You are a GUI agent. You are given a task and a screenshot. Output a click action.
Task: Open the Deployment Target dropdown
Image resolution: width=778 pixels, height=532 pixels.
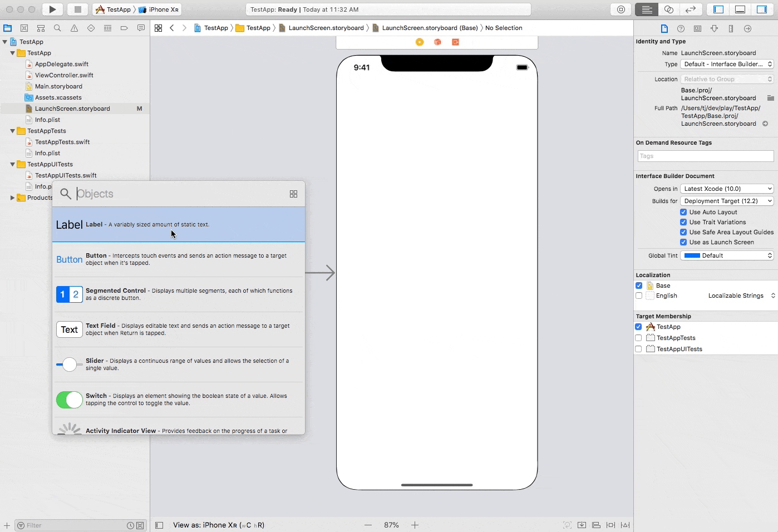pos(726,201)
